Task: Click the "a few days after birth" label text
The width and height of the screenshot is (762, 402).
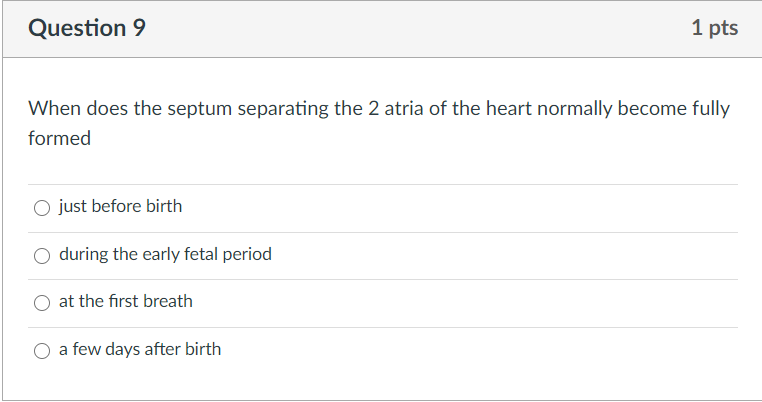Action: pos(140,349)
